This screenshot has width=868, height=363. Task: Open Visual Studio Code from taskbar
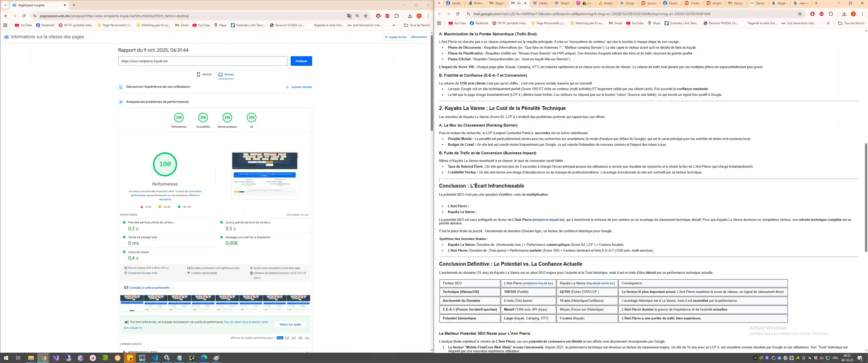(x=155, y=358)
